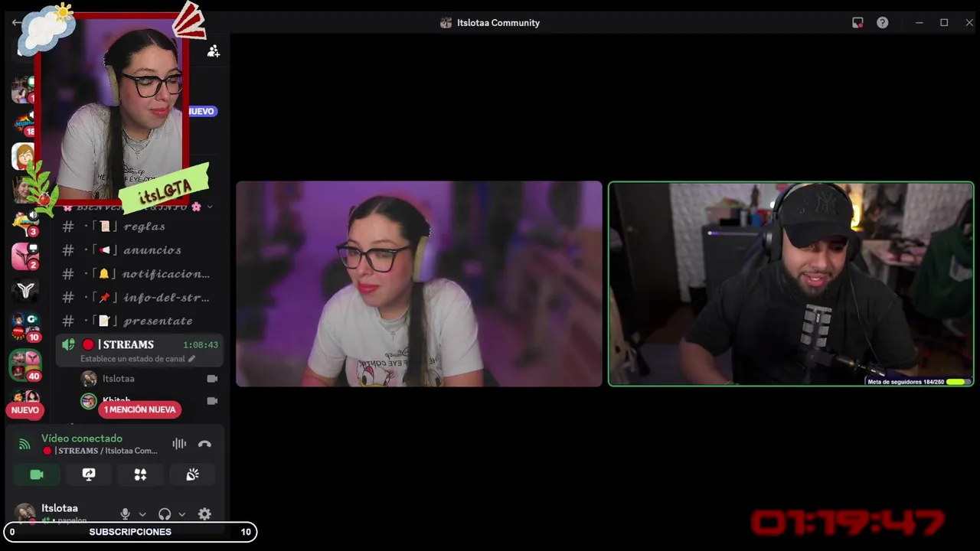Open the reglas channel
Viewport: 980px width, 551px height.
pyautogui.click(x=139, y=227)
